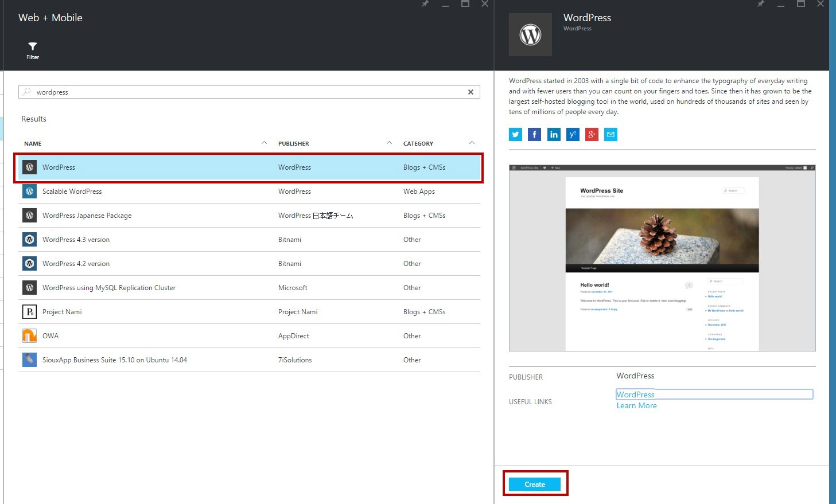
Task: Close the WordPress details blade
Action: (x=821, y=4)
